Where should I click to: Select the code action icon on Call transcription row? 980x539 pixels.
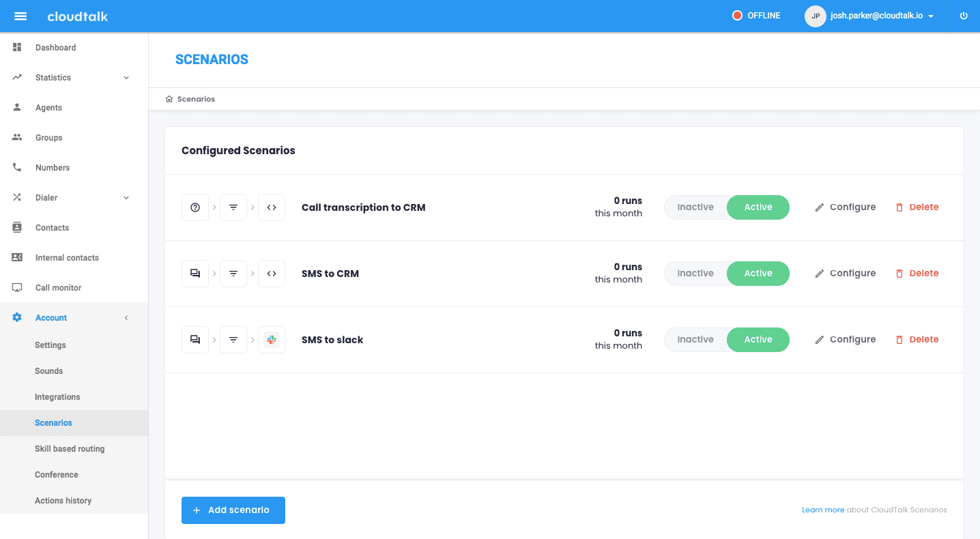point(272,207)
